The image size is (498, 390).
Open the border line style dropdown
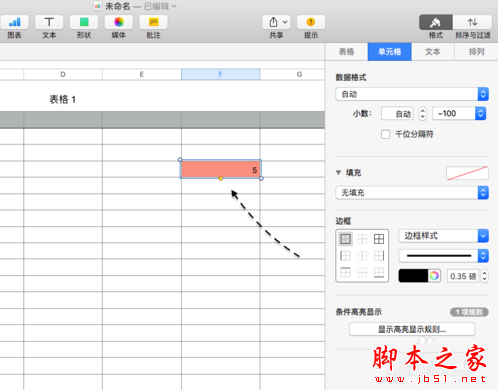coord(444,256)
